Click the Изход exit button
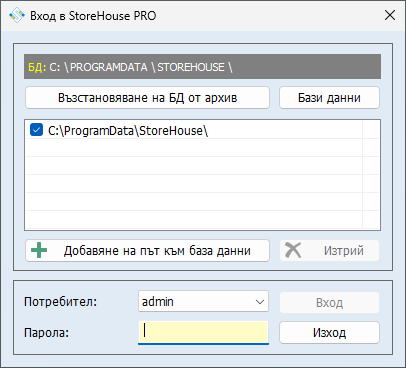406x368 pixels. 329,332
